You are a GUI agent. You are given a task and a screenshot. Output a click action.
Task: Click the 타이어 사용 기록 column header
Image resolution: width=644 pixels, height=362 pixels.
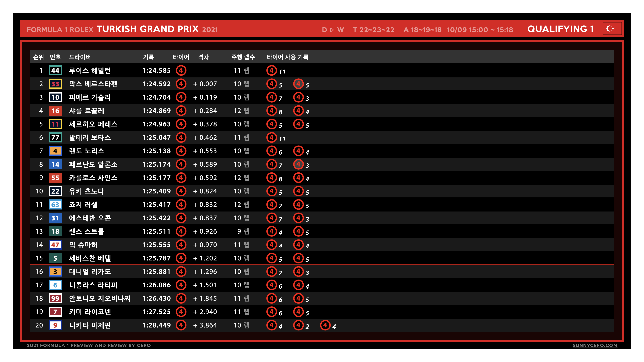(x=287, y=57)
